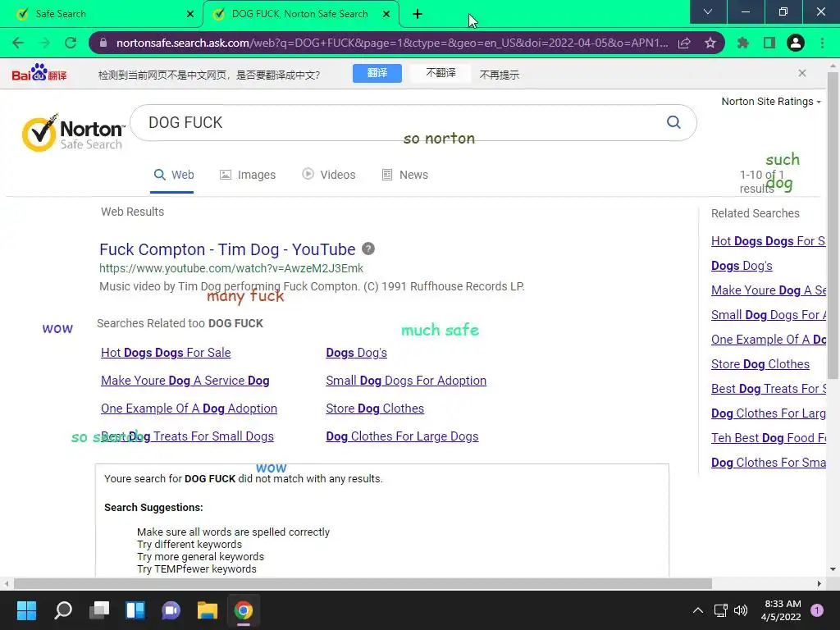Viewport: 840px width, 630px height.
Task: Show hidden tray icons with the up chevron
Action: [698, 610]
